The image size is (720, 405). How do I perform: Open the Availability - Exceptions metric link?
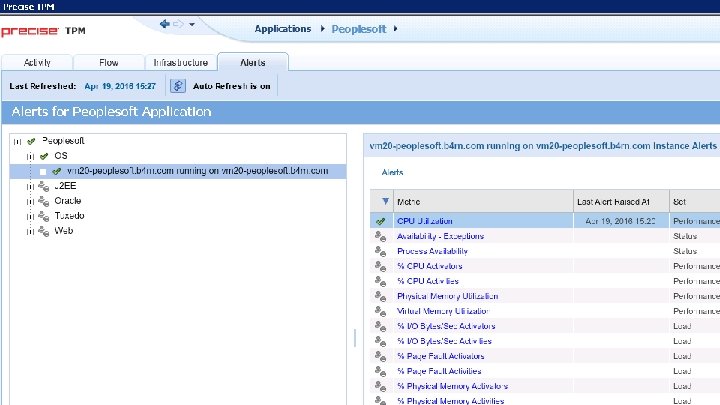pos(440,236)
